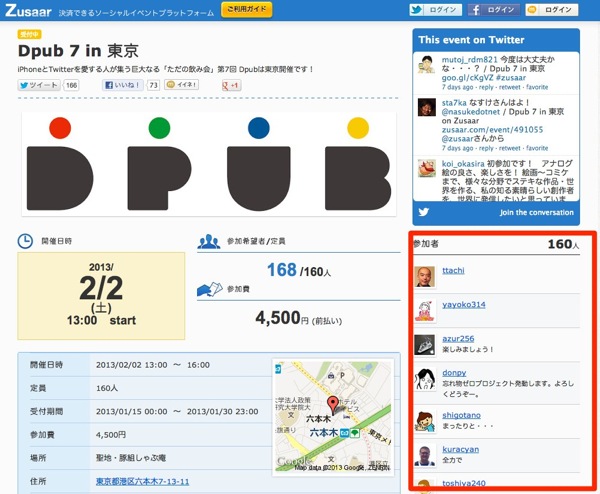
Task: Open participant yayoko314 profile
Action: click(x=463, y=305)
